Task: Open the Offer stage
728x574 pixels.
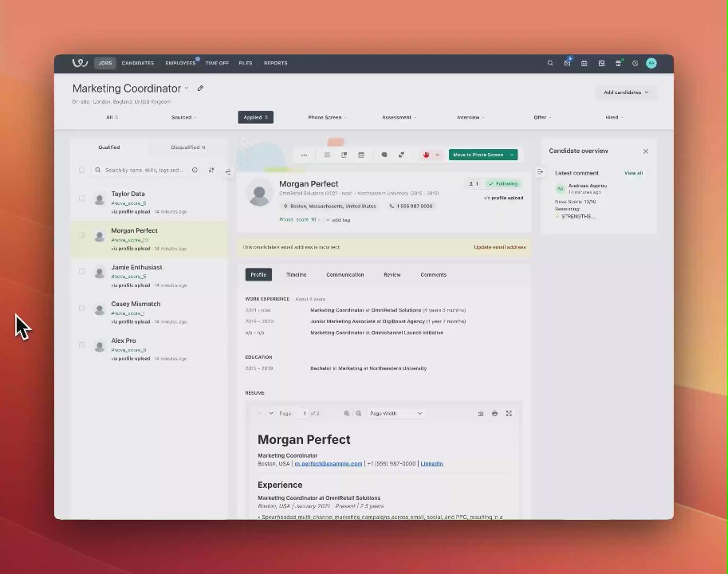Action: 542,117
